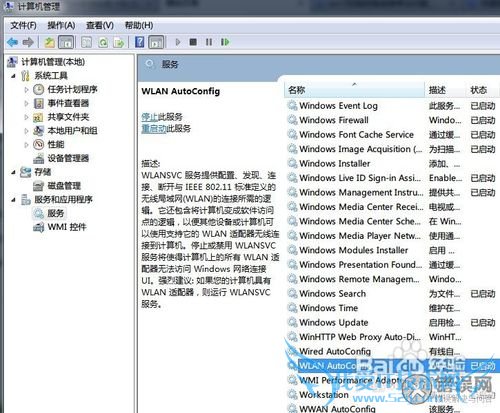Collapse the 存储 tree node
500x413 pixels.
coord(13,172)
